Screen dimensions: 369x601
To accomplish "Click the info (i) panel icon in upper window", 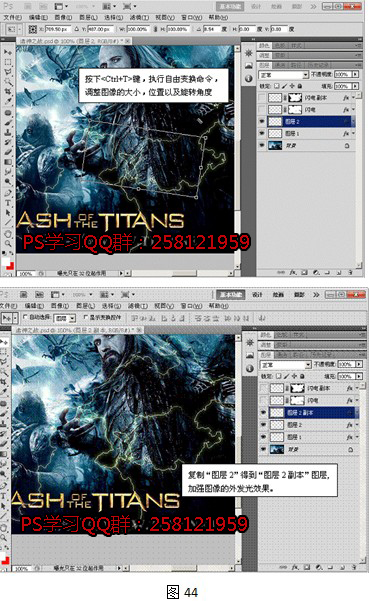I will pos(248,79).
